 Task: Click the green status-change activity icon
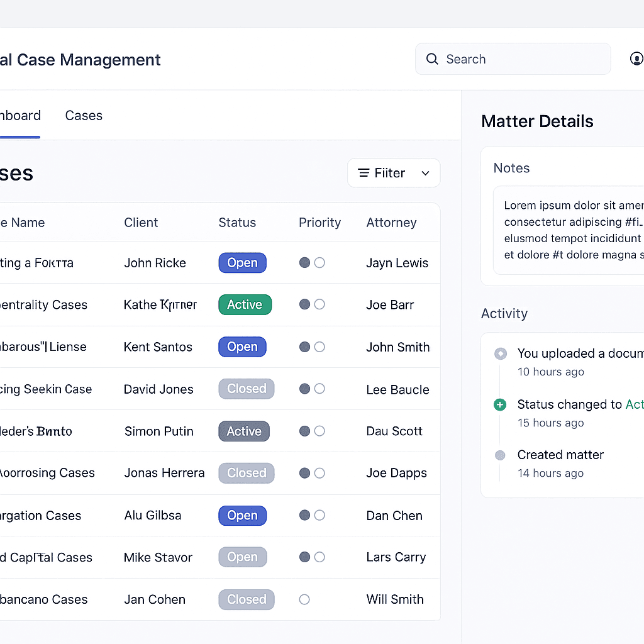(500, 404)
